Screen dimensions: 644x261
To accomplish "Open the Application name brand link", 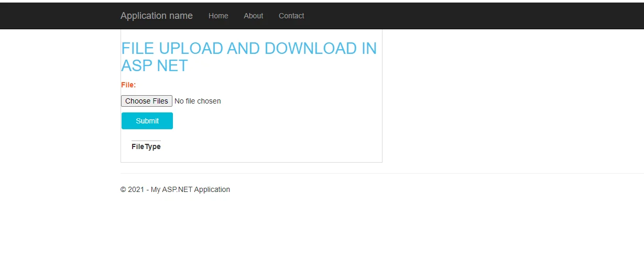I will [x=156, y=16].
